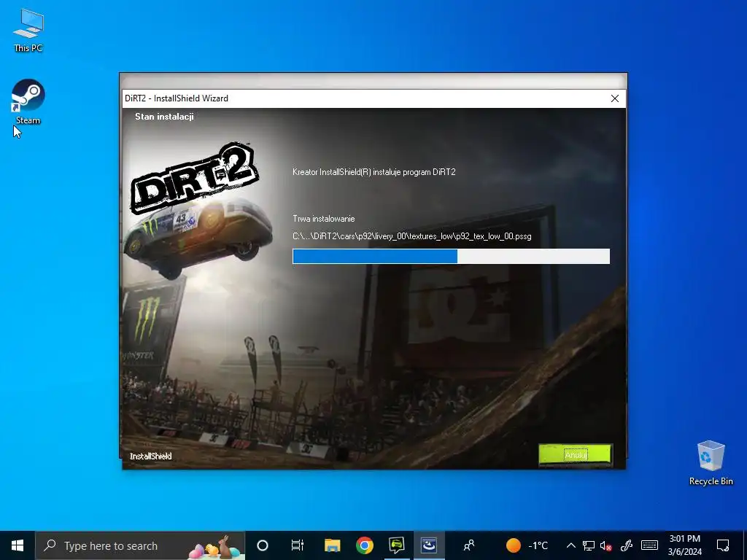Click the DiRT2 logo image

194,179
